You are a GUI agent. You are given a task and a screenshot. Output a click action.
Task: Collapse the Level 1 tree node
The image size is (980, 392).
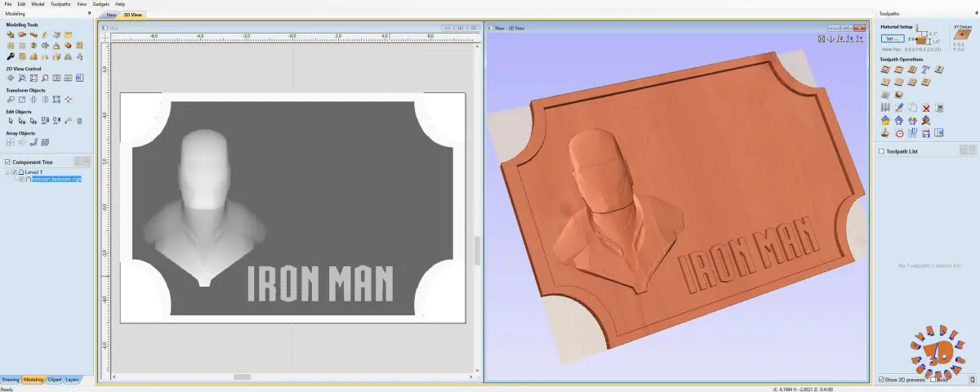point(7,172)
